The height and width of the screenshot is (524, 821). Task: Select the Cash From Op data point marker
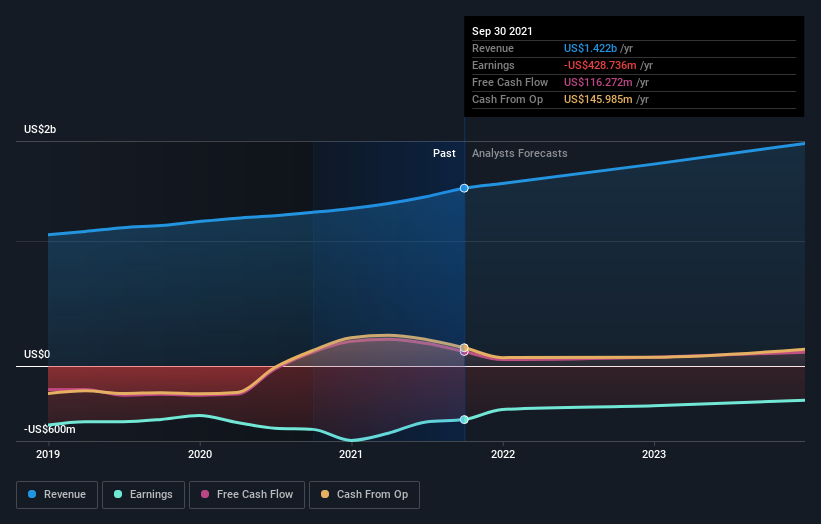(464, 348)
